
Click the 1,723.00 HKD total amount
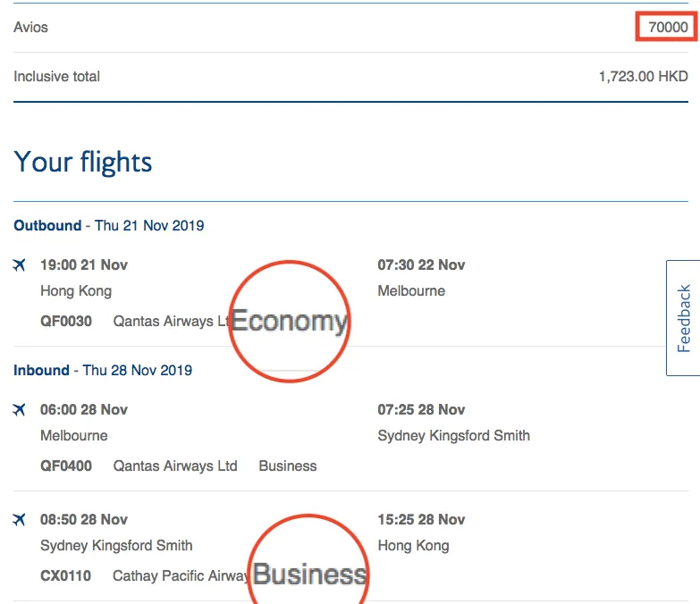point(643,77)
